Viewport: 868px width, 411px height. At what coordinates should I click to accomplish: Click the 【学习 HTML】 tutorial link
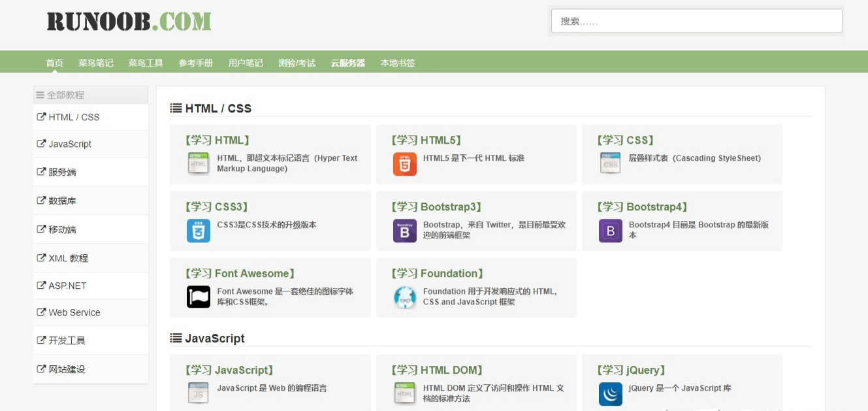(217, 140)
